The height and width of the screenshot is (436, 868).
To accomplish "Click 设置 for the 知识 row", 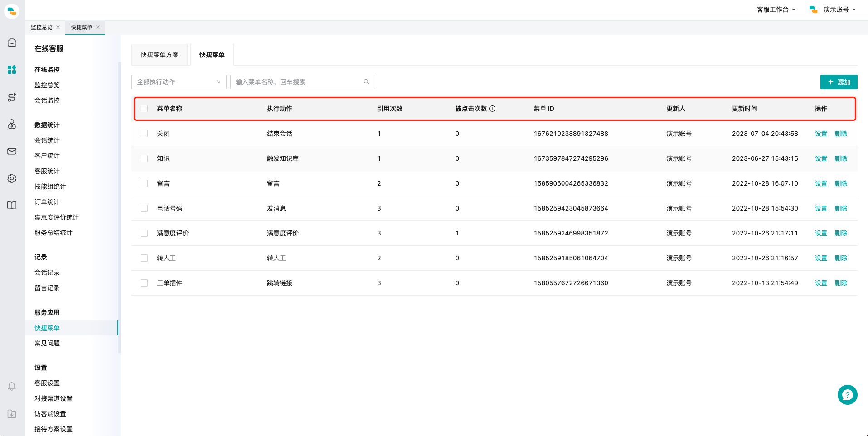I will point(821,158).
